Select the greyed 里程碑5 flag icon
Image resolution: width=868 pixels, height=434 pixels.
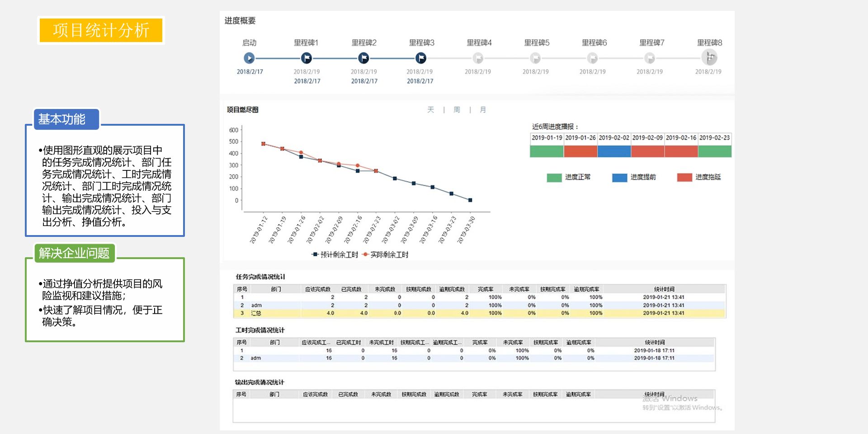click(535, 58)
